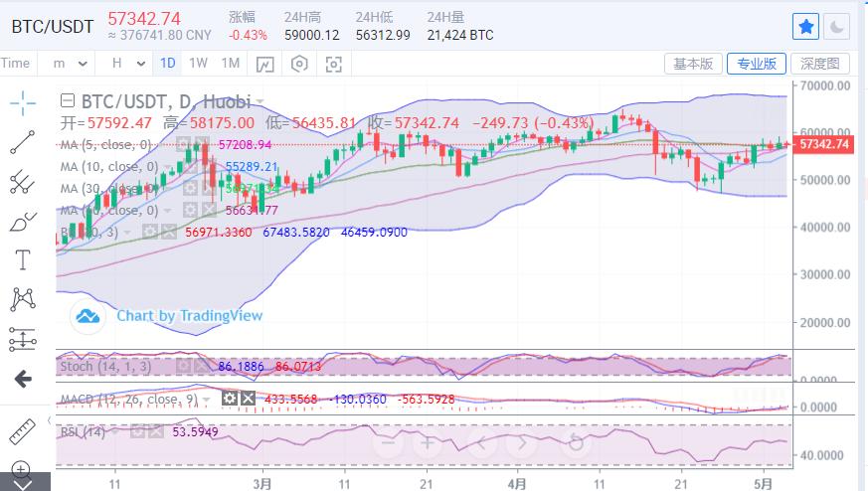This screenshot has height=491, width=868.
Task: Open RSI indicator settings gear
Action: point(137,431)
